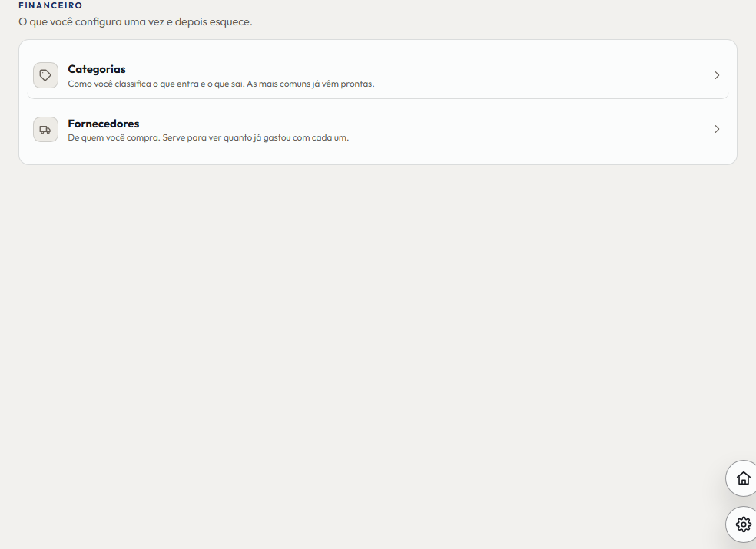Click the FINANCEIRO section heading
This screenshot has height=549, width=756.
51,5
